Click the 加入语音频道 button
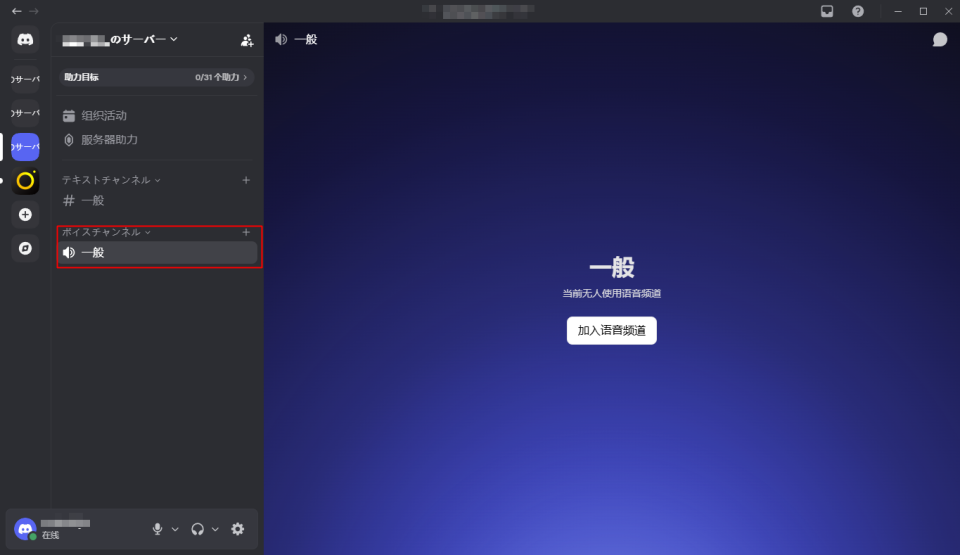This screenshot has height=555, width=960. tap(611, 331)
